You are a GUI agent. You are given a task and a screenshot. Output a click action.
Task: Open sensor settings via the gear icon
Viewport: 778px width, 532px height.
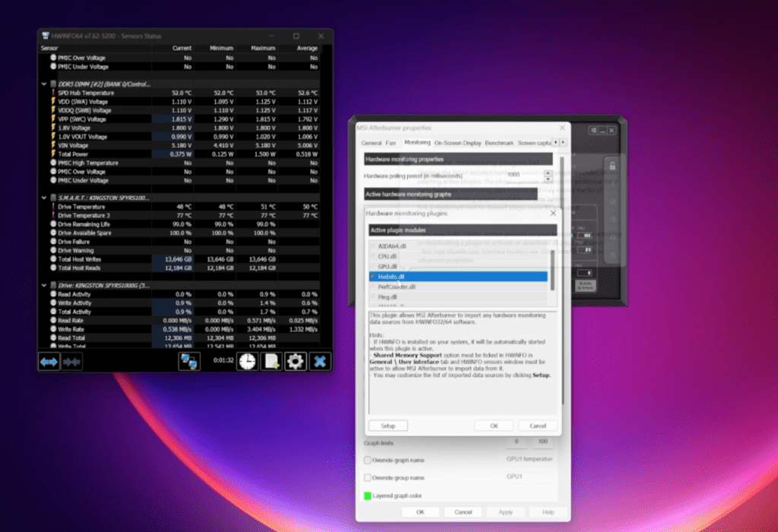tap(295, 362)
